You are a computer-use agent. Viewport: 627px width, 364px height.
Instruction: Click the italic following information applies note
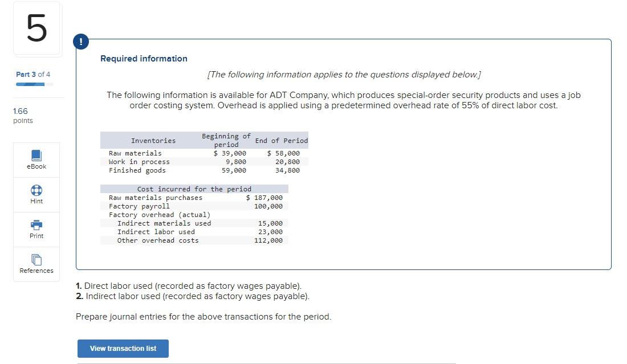coord(344,75)
